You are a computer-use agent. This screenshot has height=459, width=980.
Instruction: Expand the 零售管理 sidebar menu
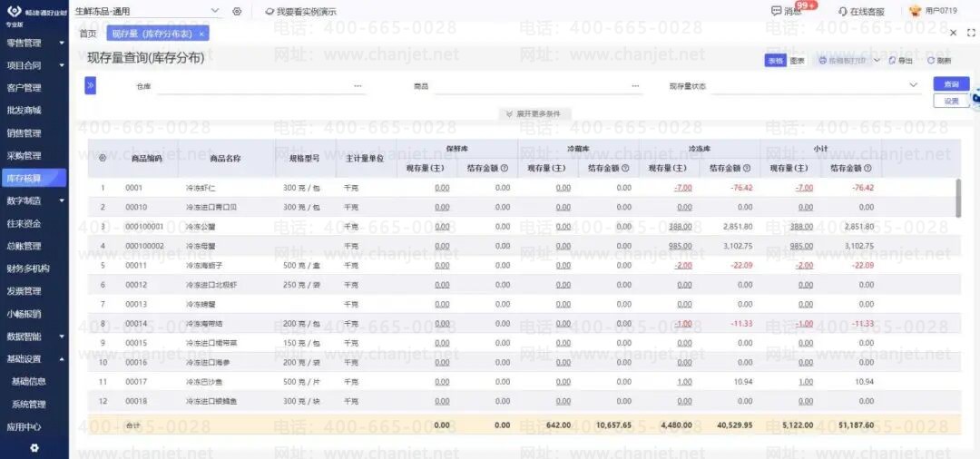[34, 43]
